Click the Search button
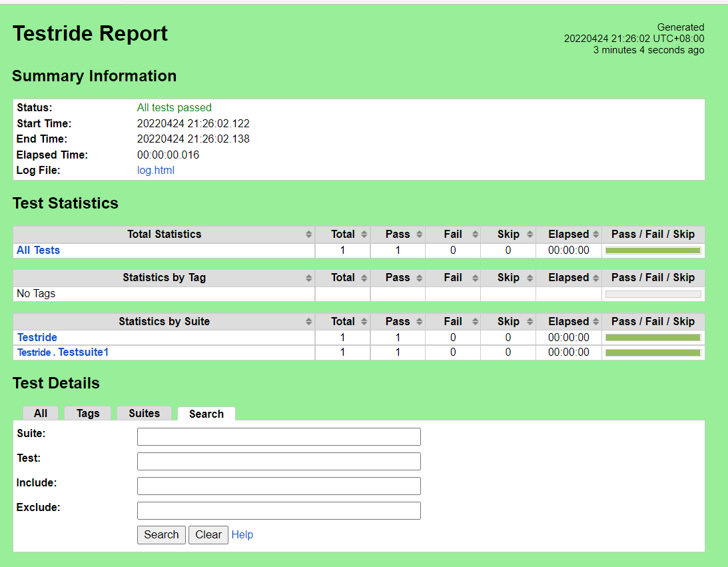Viewport: 728px width, 567px height. pos(161,535)
